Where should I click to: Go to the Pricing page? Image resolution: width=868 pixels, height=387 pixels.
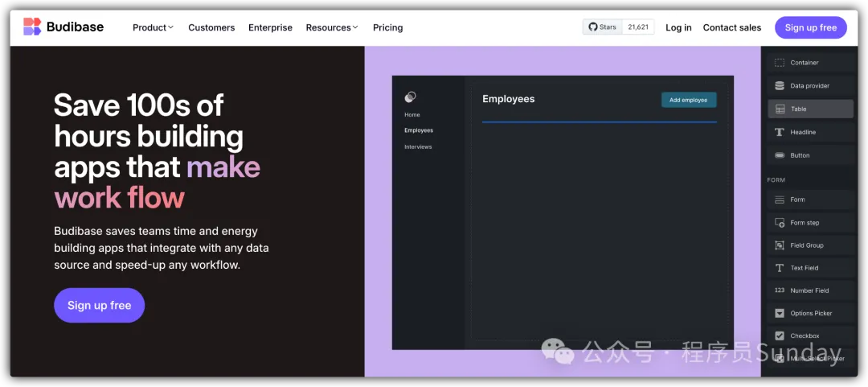tap(387, 27)
